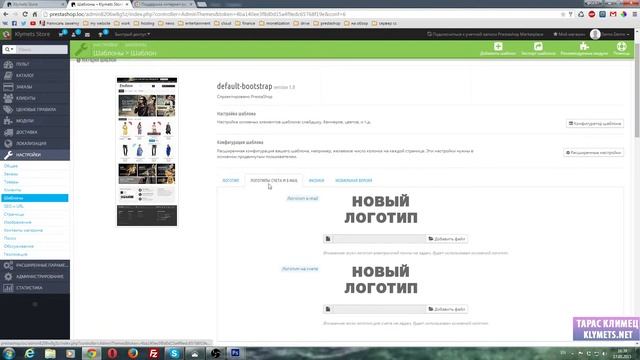Open the customers notification icon

75,34
